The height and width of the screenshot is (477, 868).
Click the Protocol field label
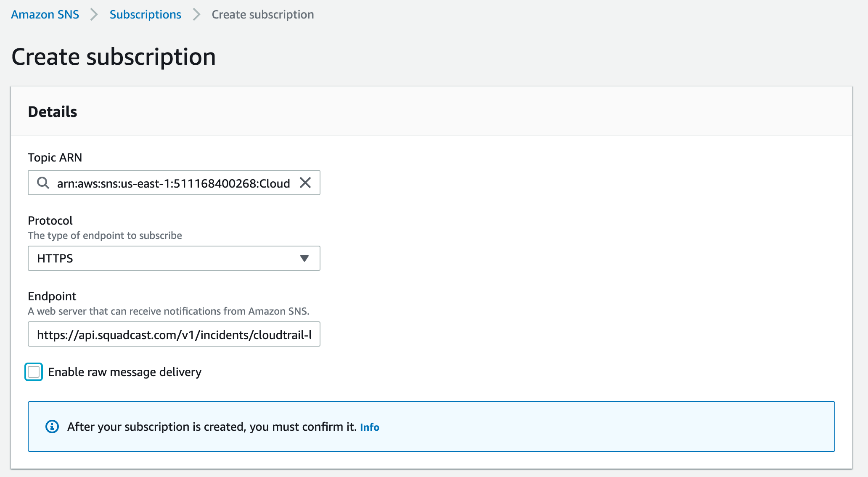[50, 220]
